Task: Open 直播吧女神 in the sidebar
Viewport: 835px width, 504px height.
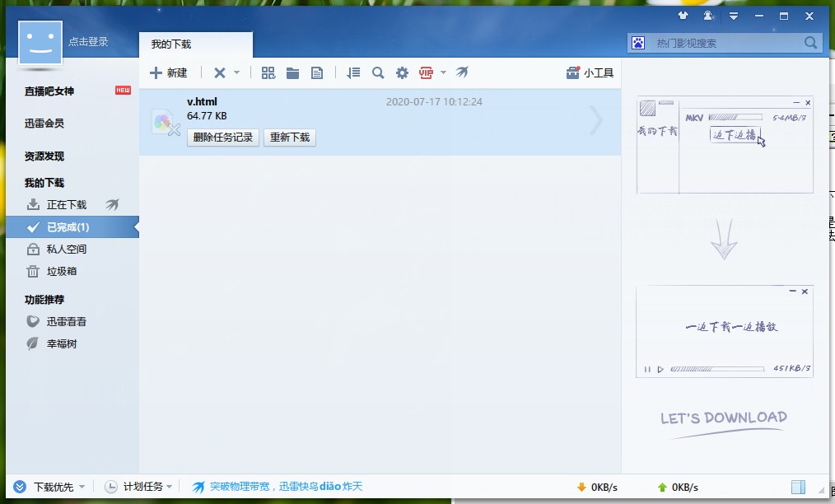Action: [x=49, y=91]
